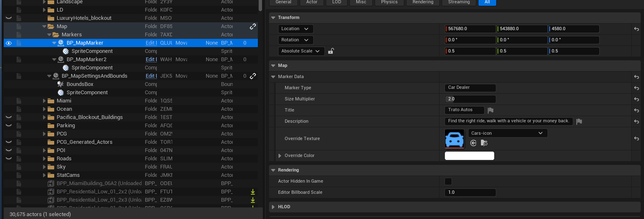Image resolution: width=644 pixels, height=219 pixels.
Task: Enable the Actor Hidden In Game checkbox
Action: click(448, 181)
